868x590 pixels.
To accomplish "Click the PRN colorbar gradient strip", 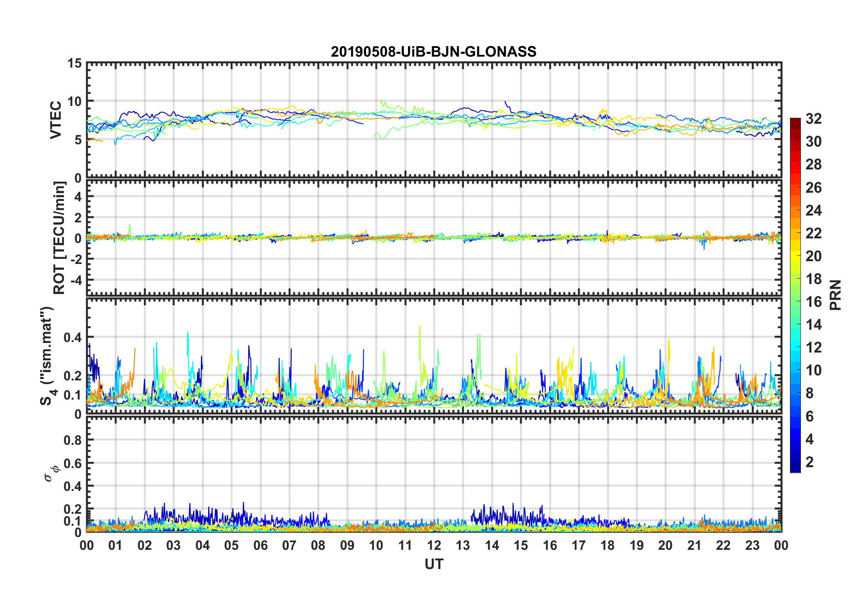I will 795,295.
